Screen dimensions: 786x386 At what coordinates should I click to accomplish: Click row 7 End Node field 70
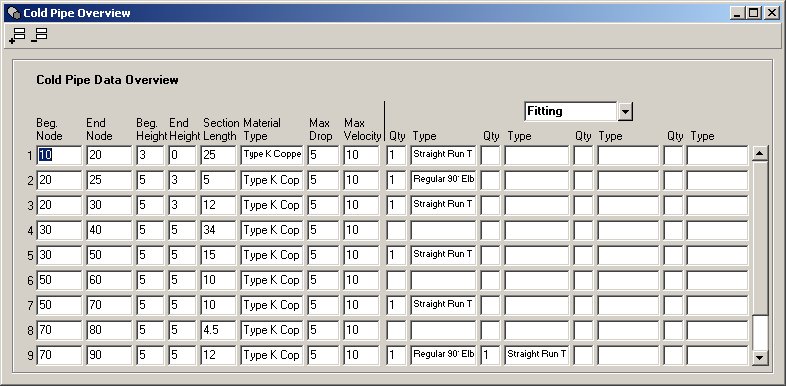click(109, 306)
